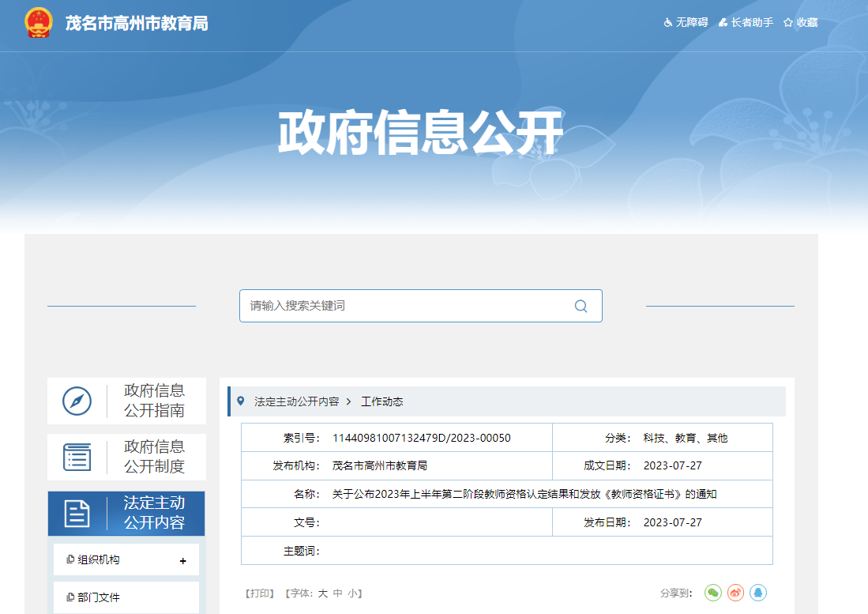The width and height of the screenshot is (868, 614).
Task: Go to 法定主动公开内容 breadcrumb
Action: point(296,401)
